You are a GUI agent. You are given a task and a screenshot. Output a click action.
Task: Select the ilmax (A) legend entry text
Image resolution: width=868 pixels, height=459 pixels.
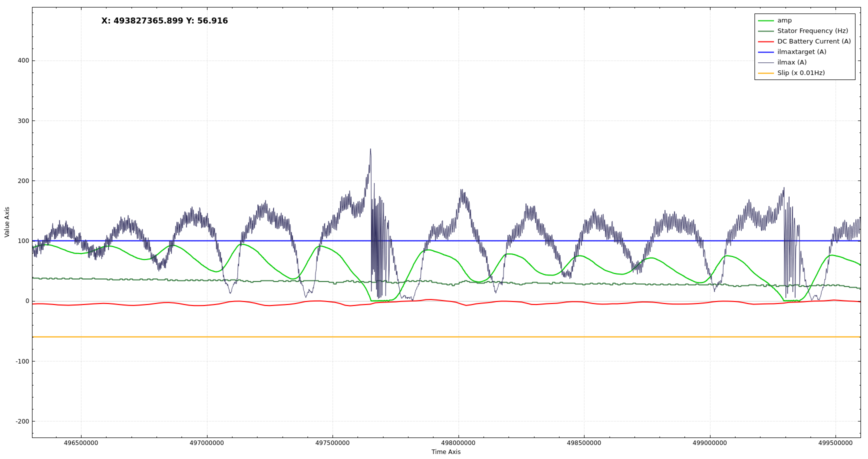pyautogui.click(x=791, y=62)
